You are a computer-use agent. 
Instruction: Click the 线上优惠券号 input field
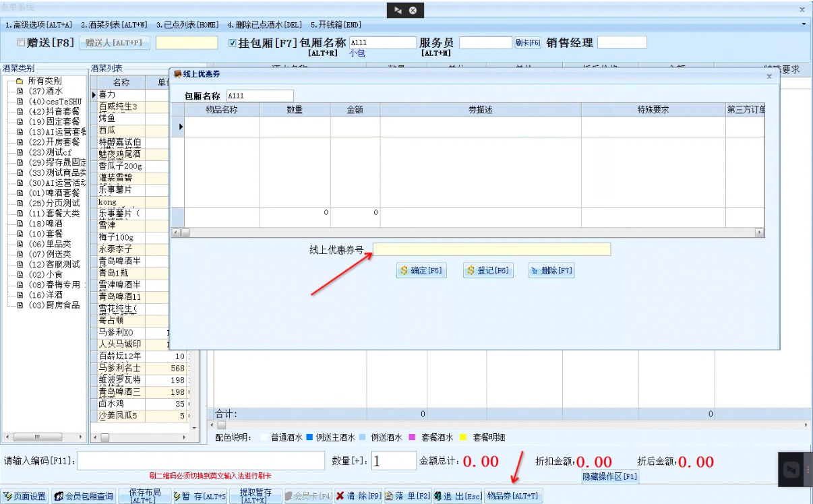pos(492,249)
